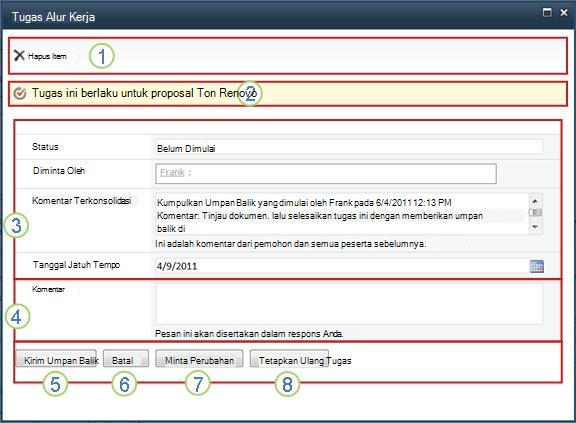Viewport: 576px width, 423px height.
Task: Click the consolidated comments scroll up arrow
Action: click(535, 201)
